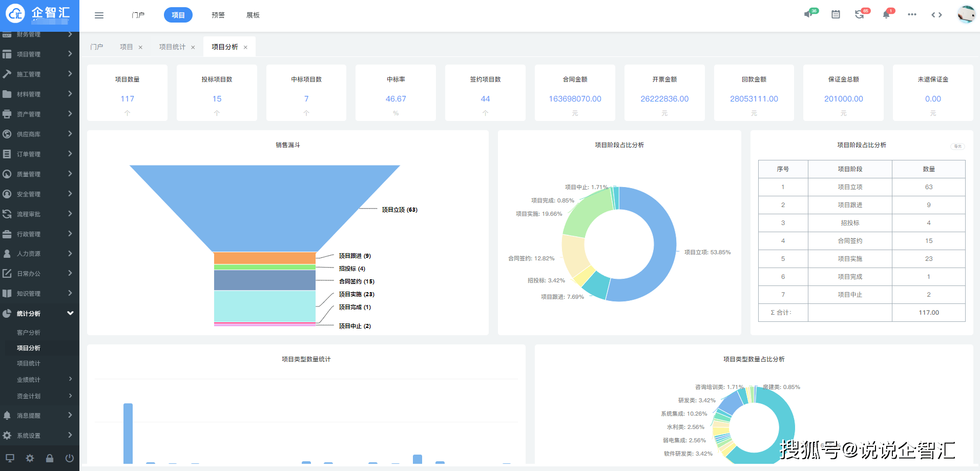Toggle sidebar with the hamburger menu icon

pyautogui.click(x=99, y=15)
